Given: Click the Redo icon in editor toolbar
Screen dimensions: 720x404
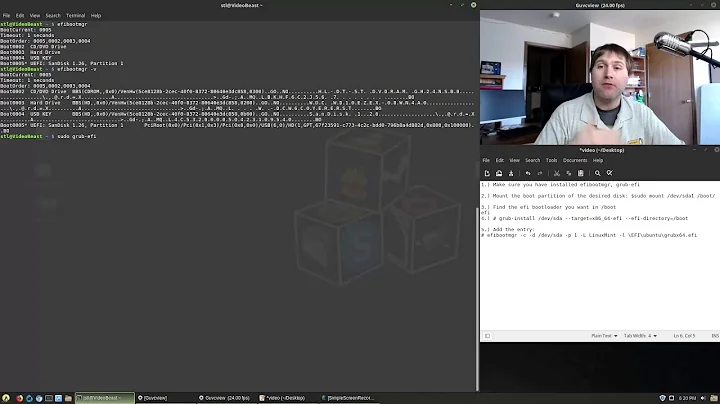Looking at the screenshot, I should (x=541, y=173).
